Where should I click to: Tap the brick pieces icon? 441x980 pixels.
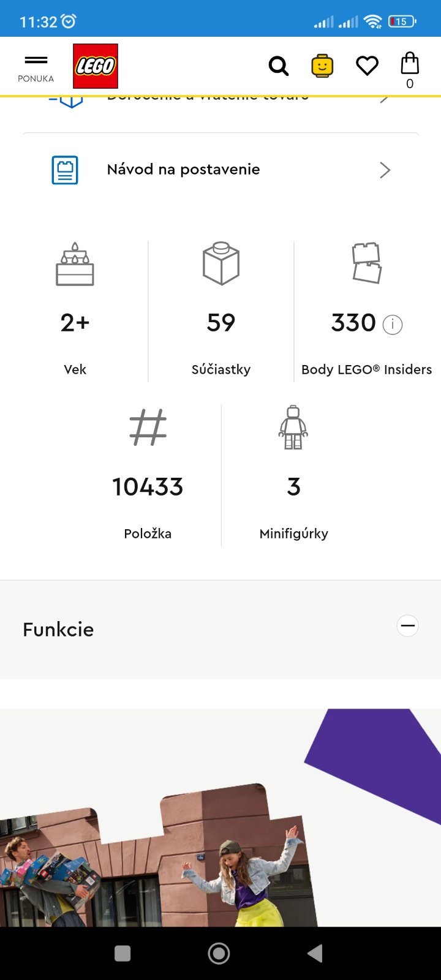pyautogui.click(x=221, y=263)
